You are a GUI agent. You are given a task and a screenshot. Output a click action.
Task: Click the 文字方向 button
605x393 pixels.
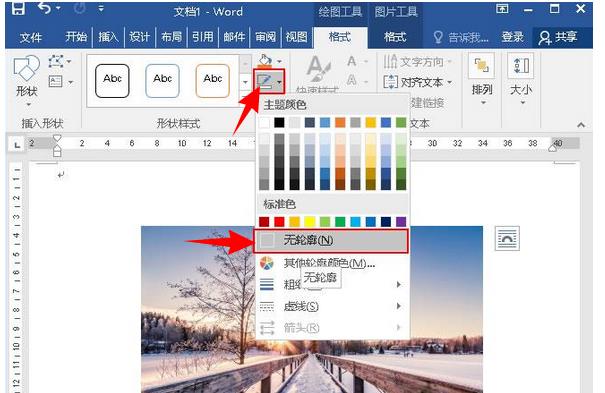click(x=417, y=61)
